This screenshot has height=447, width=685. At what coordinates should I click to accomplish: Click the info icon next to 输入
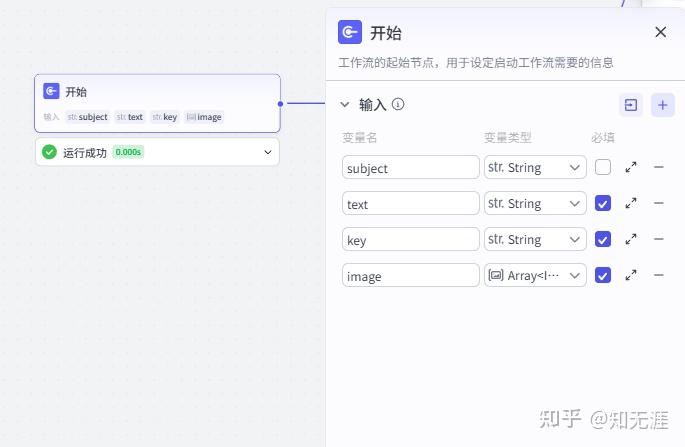(x=398, y=104)
